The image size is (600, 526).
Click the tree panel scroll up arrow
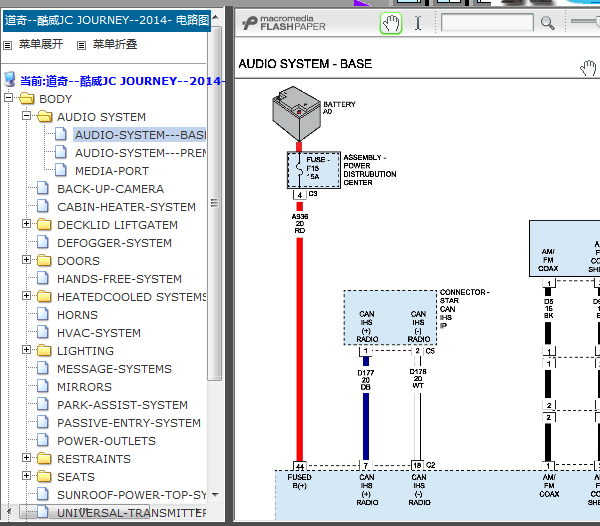tap(215, 17)
